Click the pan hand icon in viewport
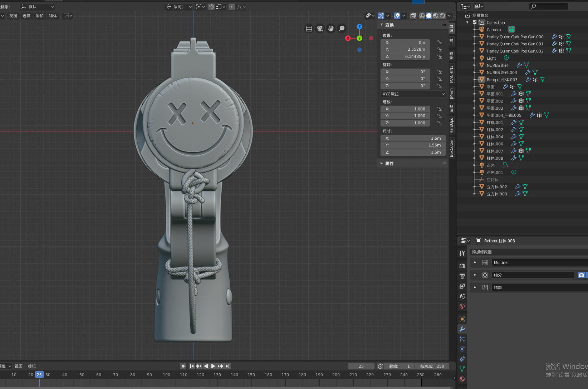 [331, 29]
